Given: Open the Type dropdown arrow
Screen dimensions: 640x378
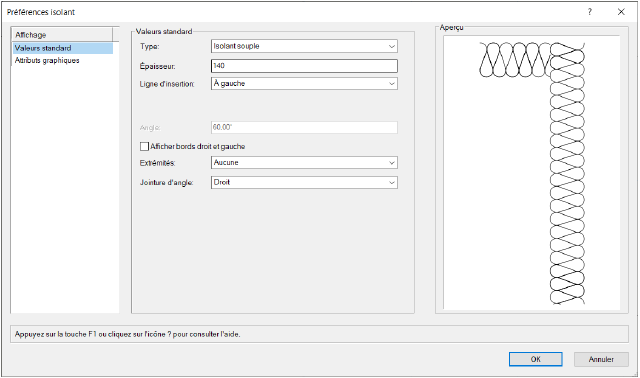Looking at the screenshot, I should pos(391,47).
